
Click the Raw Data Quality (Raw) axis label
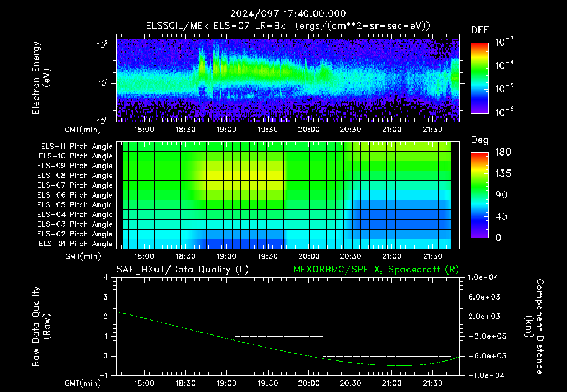41,327
